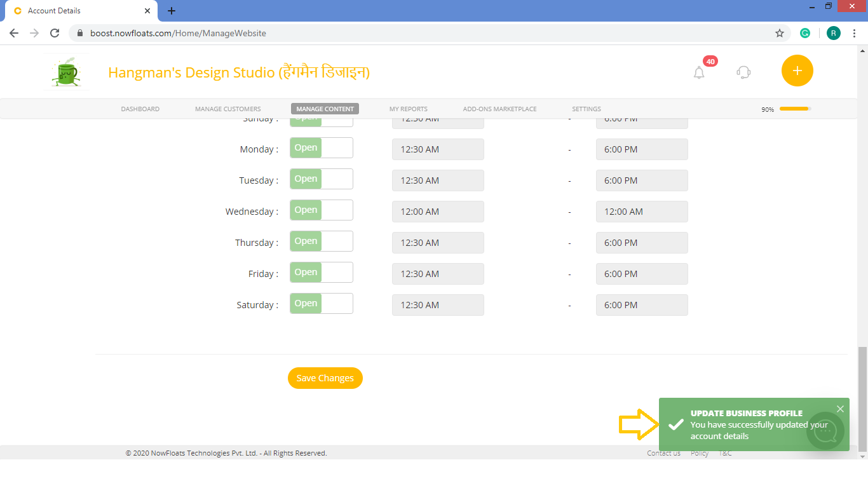Open Contact us footer link
Screen dimensions: 868x488
click(663, 453)
